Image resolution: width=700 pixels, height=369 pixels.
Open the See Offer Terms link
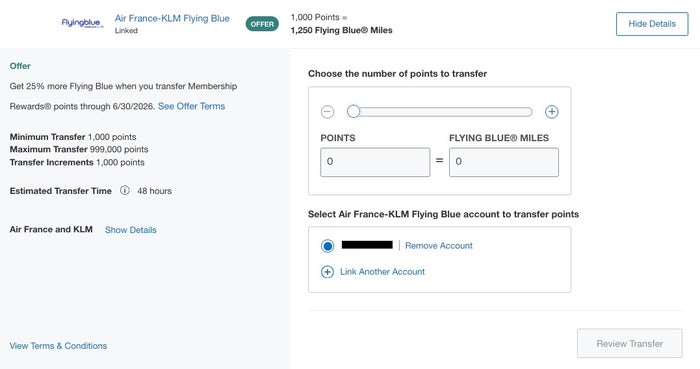tap(192, 106)
